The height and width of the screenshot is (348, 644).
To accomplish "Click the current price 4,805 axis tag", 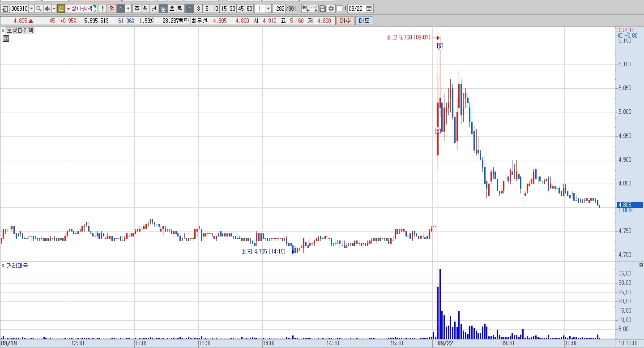I will click(x=629, y=205).
